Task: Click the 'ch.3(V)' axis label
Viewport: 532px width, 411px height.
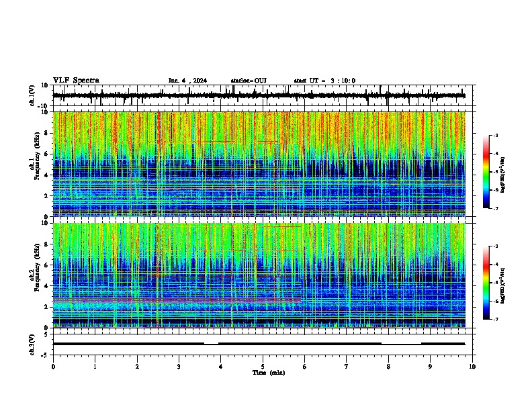Action: [x=32, y=345]
